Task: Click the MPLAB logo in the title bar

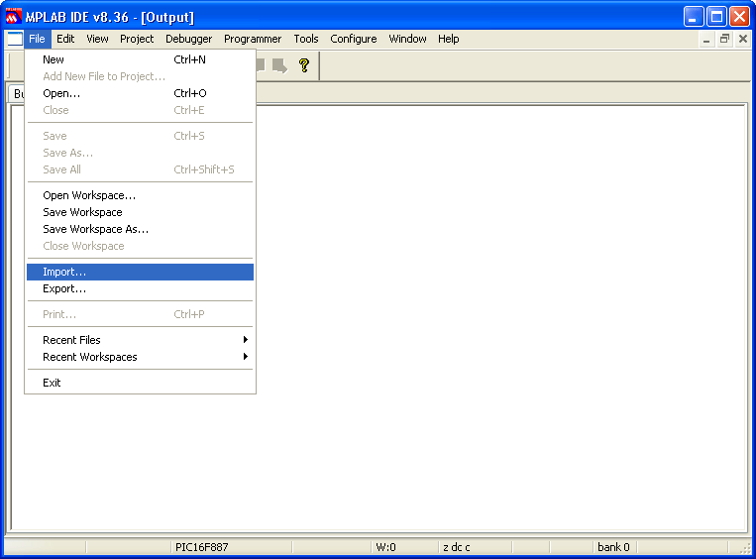Action: pyautogui.click(x=13, y=17)
